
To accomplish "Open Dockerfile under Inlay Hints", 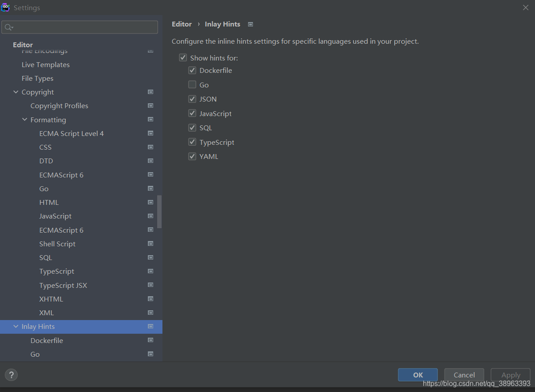I will pyautogui.click(x=47, y=340).
